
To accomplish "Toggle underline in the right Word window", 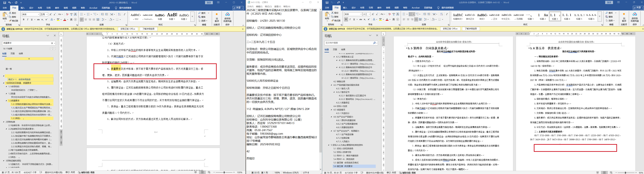I will [x=354, y=20].
